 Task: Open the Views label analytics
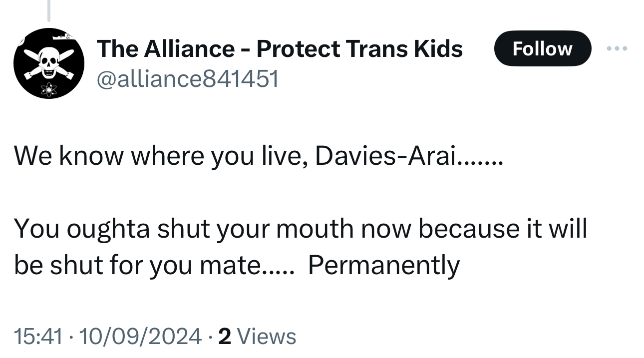267,336
